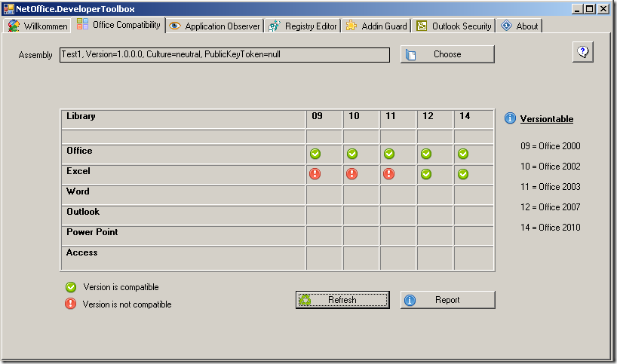The height and width of the screenshot is (364, 617).
Task: Click the Excel 10 red warning icon
Action: pyautogui.click(x=352, y=174)
